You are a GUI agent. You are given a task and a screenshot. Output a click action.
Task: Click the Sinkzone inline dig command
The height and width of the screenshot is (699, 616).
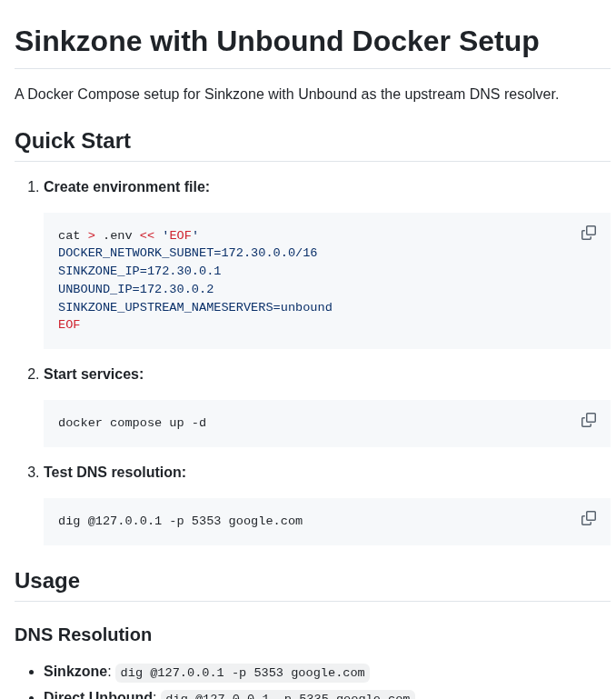tap(243, 673)
